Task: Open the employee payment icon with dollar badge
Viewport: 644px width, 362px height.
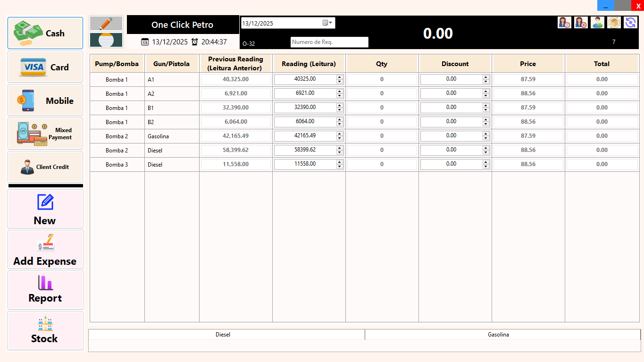Action: [564, 23]
